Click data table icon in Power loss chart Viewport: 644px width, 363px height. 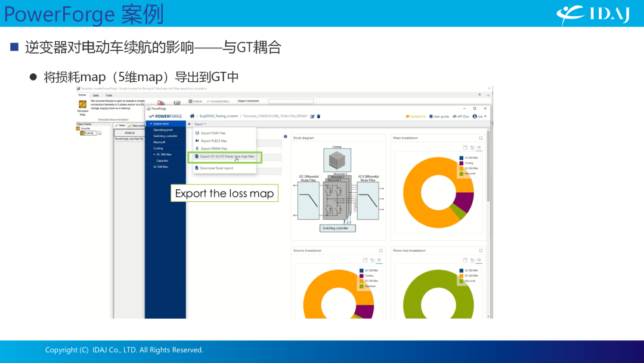pyautogui.click(x=472, y=260)
